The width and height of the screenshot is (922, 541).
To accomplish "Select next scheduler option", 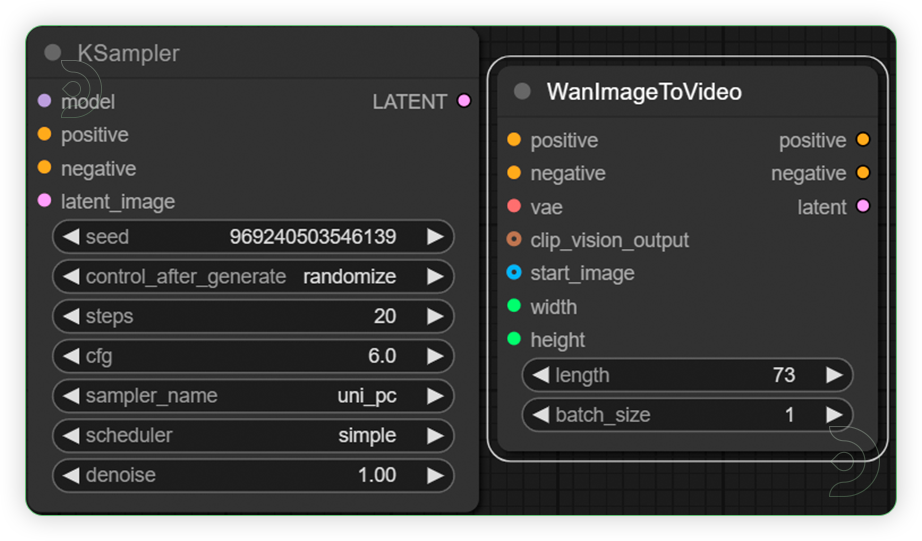I will [x=435, y=435].
